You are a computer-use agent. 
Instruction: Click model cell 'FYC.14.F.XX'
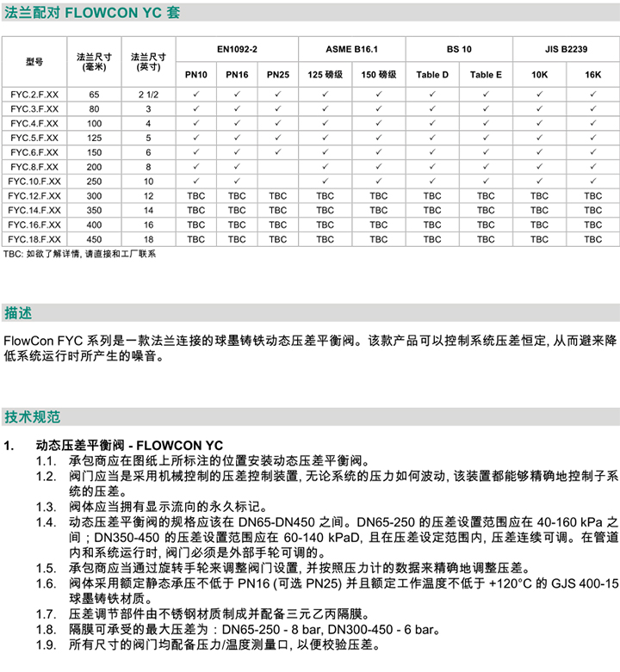pyautogui.click(x=34, y=210)
